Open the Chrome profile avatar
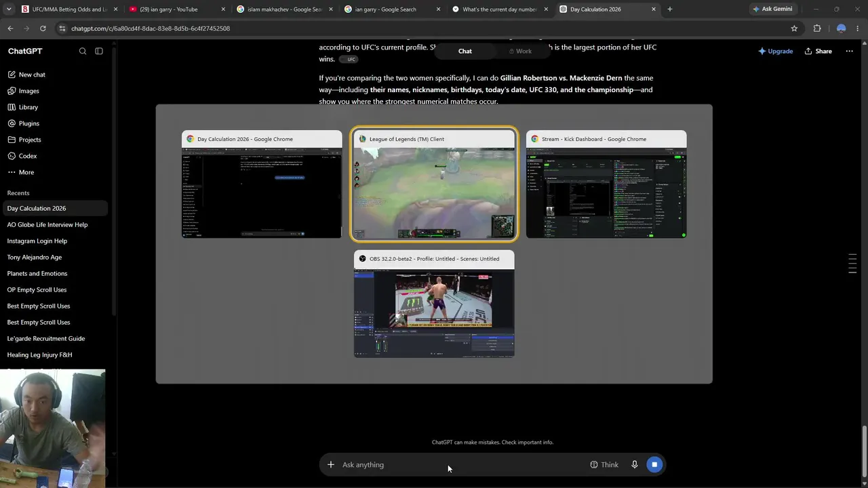868x488 pixels. pyautogui.click(x=841, y=28)
